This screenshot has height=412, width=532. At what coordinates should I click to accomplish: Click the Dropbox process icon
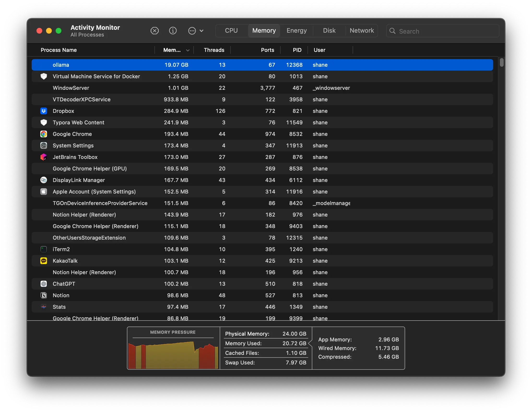pyautogui.click(x=44, y=111)
